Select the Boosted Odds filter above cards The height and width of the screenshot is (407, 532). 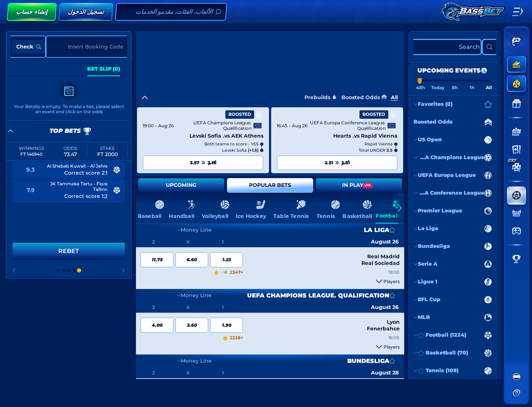pos(364,97)
